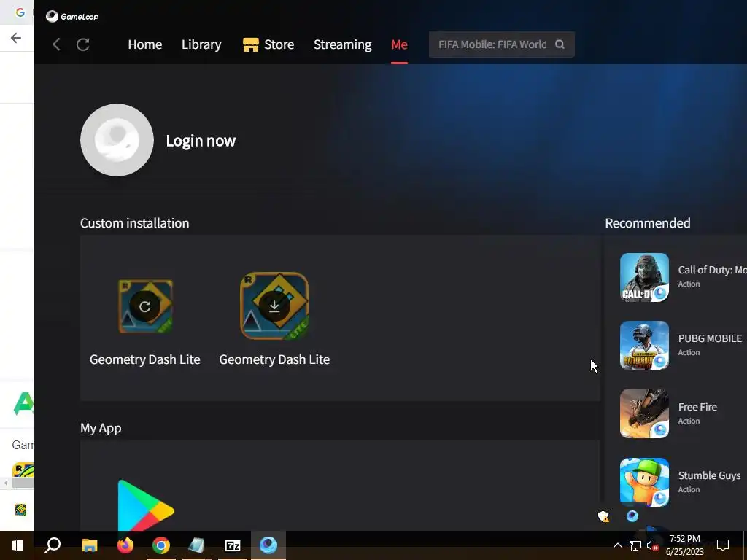Screen dimensions: 747x560
Task: Click the Google tab favicon in browser
Action: coord(20,12)
